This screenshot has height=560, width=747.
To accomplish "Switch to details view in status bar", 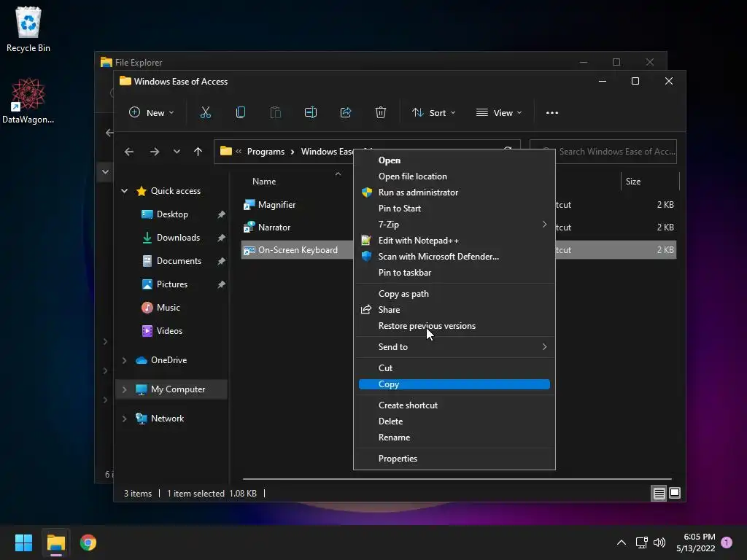I will click(x=659, y=494).
